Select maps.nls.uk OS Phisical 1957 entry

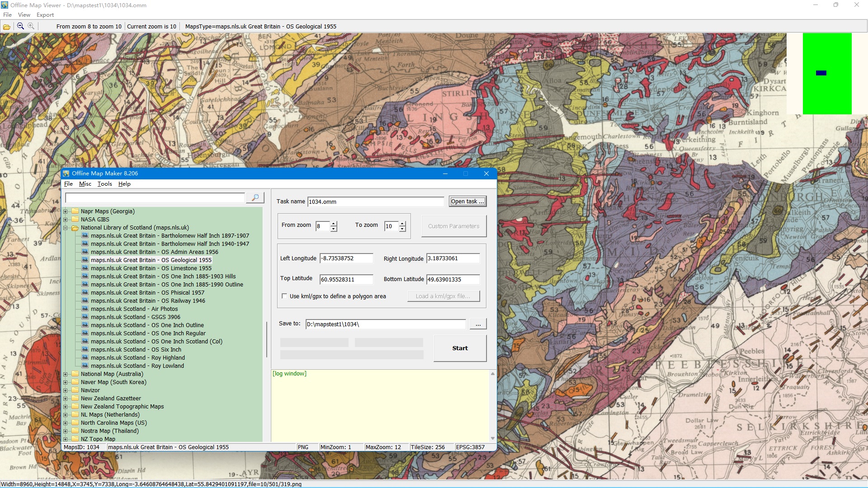click(147, 293)
